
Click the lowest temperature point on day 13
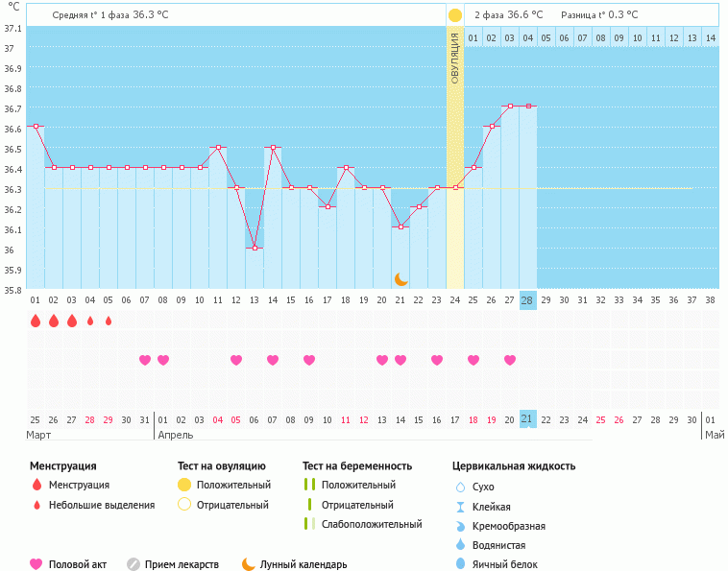[255, 248]
